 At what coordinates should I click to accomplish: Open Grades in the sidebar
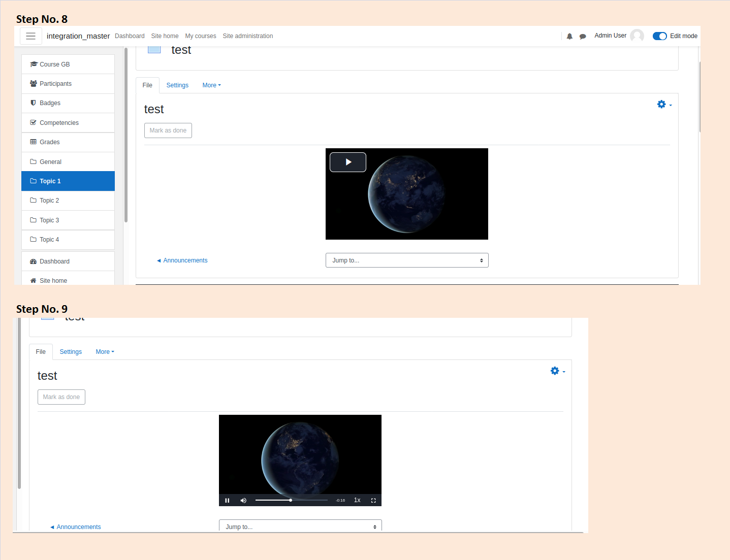pyautogui.click(x=68, y=142)
